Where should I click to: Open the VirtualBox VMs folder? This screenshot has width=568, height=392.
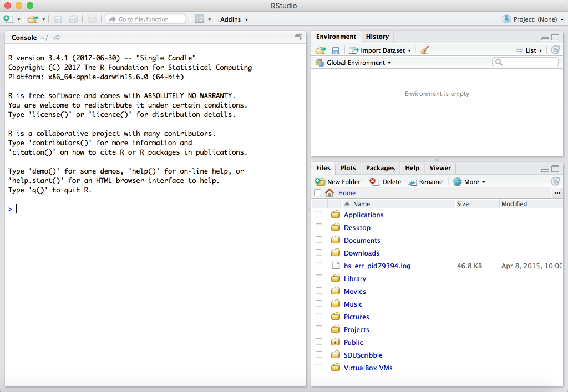click(x=368, y=368)
